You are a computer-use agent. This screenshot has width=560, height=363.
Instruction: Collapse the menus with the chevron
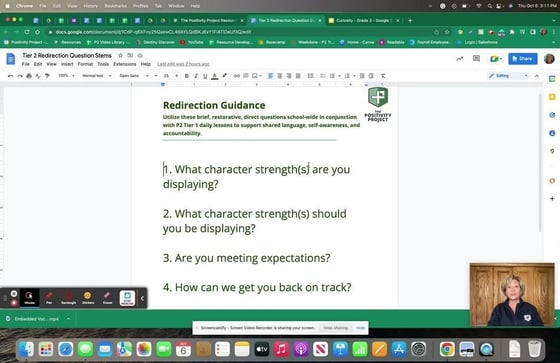click(x=536, y=76)
